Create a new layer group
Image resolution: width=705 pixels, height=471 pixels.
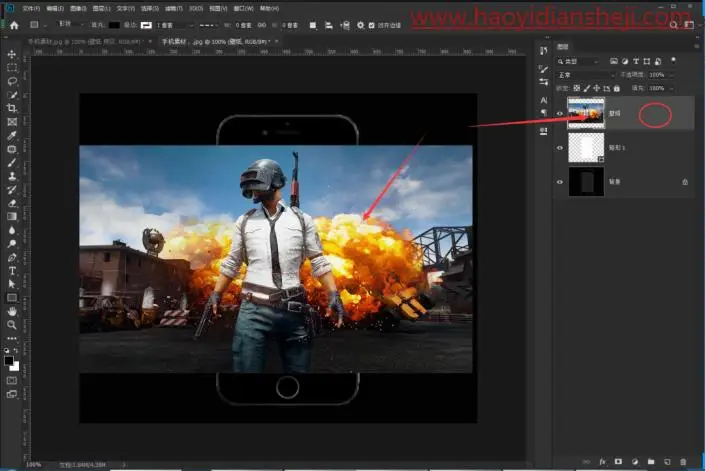[x=651, y=462]
